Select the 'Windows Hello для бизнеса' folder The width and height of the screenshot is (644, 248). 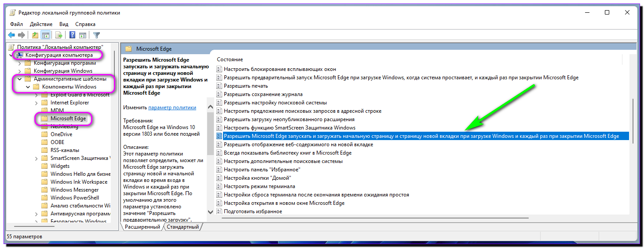[x=80, y=174]
